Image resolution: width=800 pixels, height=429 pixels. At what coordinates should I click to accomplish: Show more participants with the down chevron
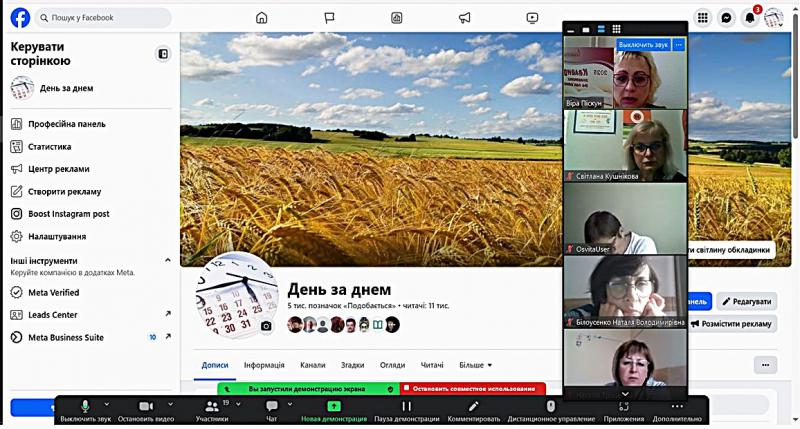(x=624, y=394)
